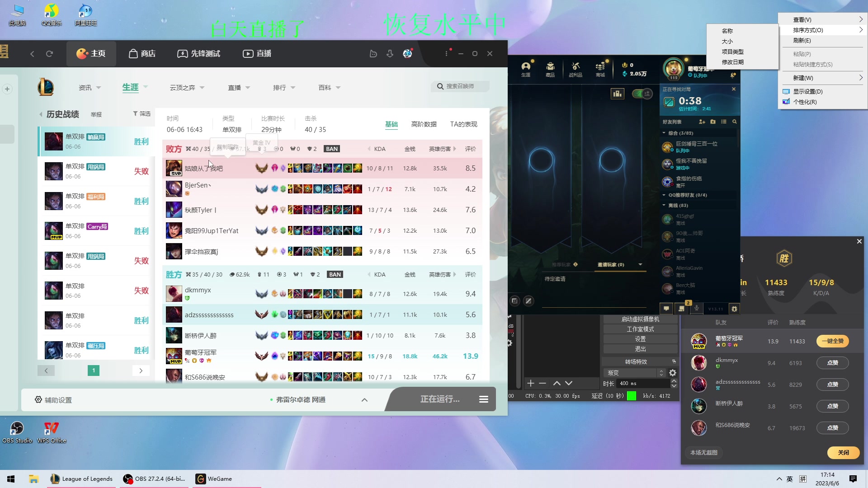
Task: Open the 筛选 filter for match history
Action: point(142,114)
